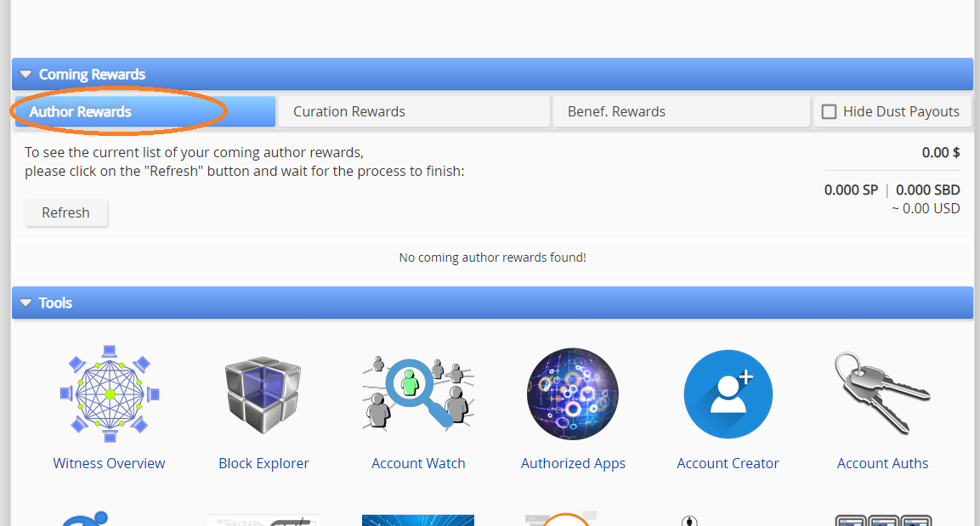Follow the Account Auths link
The height and width of the screenshot is (526, 980).
882,463
